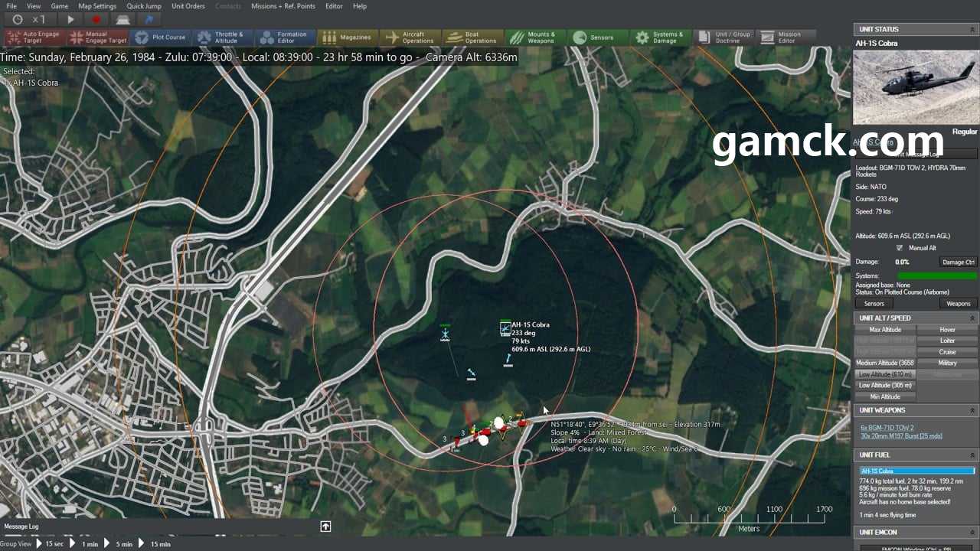Set throttle to Hover
The width and height of the screenshot is (980, 551).
[947, 330]
